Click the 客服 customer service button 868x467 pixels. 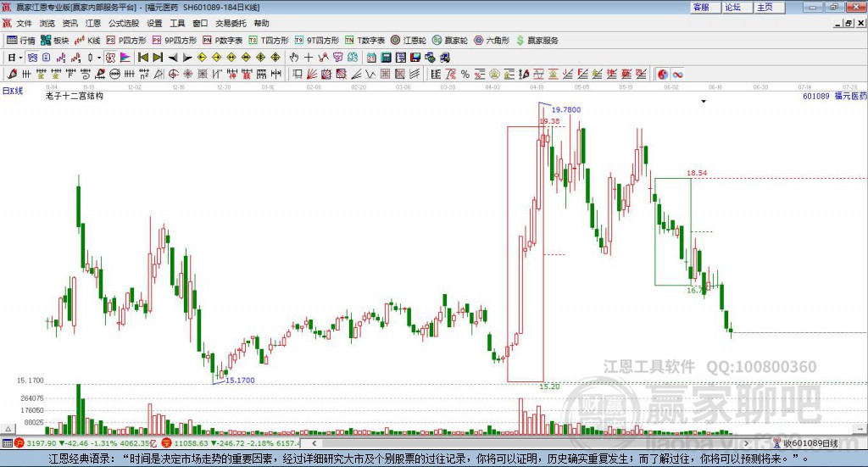pyautogui.click(x=706, y=7)
